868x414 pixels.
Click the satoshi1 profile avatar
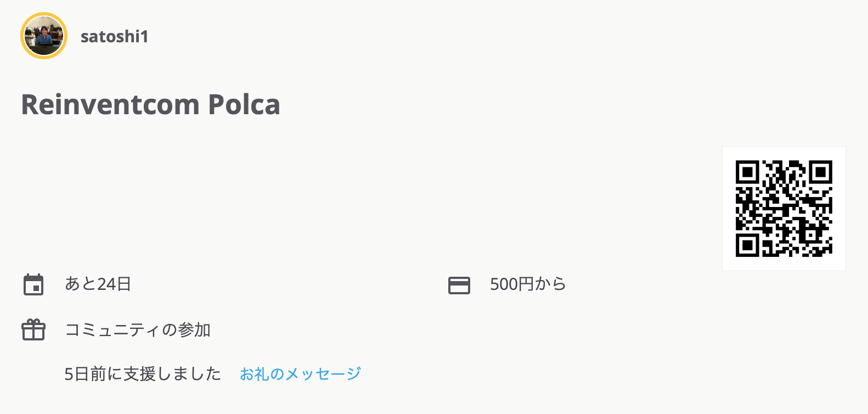coord(44,36)
